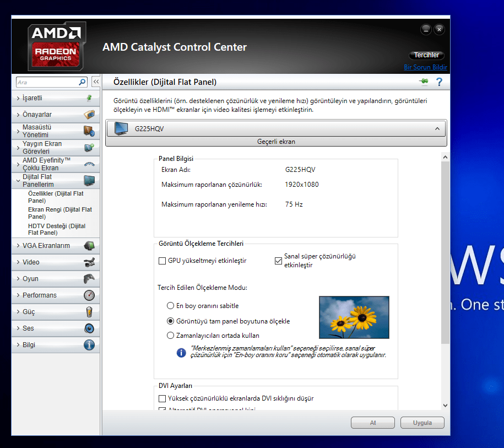Click the AMD Radeon Graphics logo
The width and height of the screenshot is (504, 448).
coord(57,46)
